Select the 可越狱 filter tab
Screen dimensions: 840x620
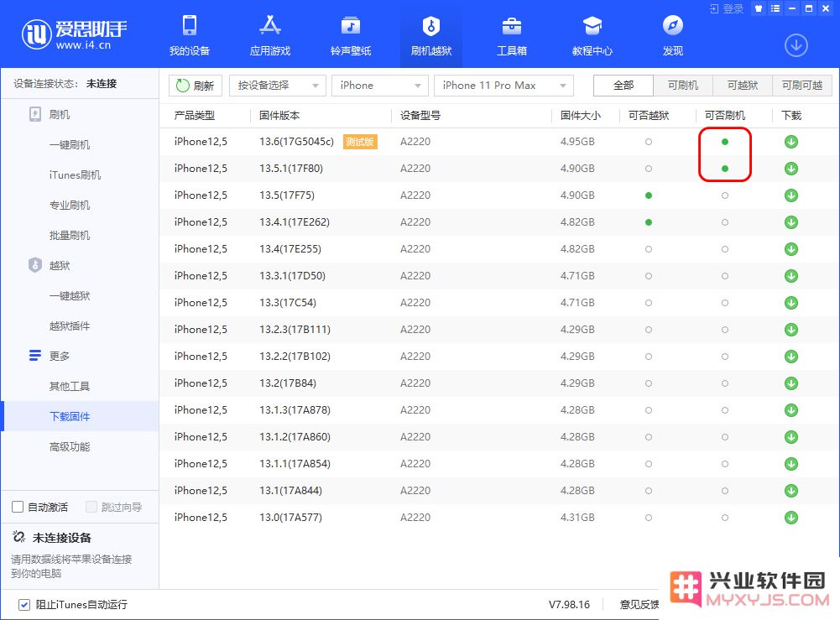[x=743, y=86]
